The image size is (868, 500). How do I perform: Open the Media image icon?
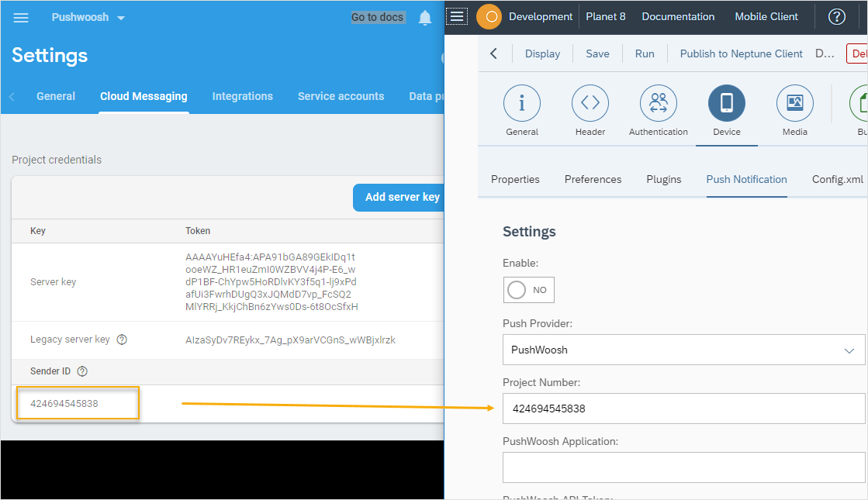click(x=794, y=103)
